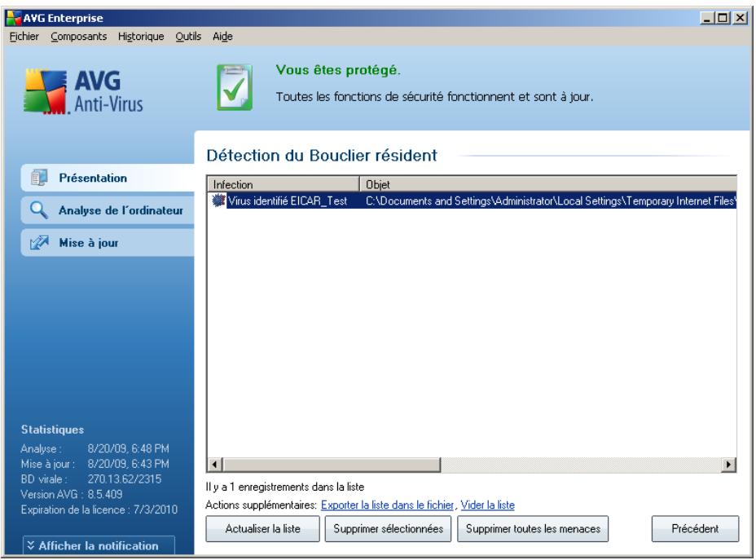
Task: Click the horizontal scrollbar thumb
Action: coord(332,465)
